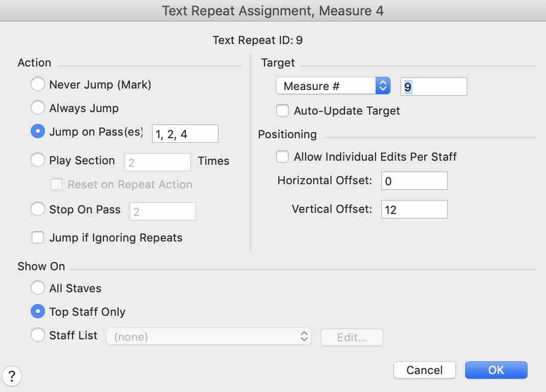Select the Stop On Pass option
546x392 pixels.
(x=38, y=209)
